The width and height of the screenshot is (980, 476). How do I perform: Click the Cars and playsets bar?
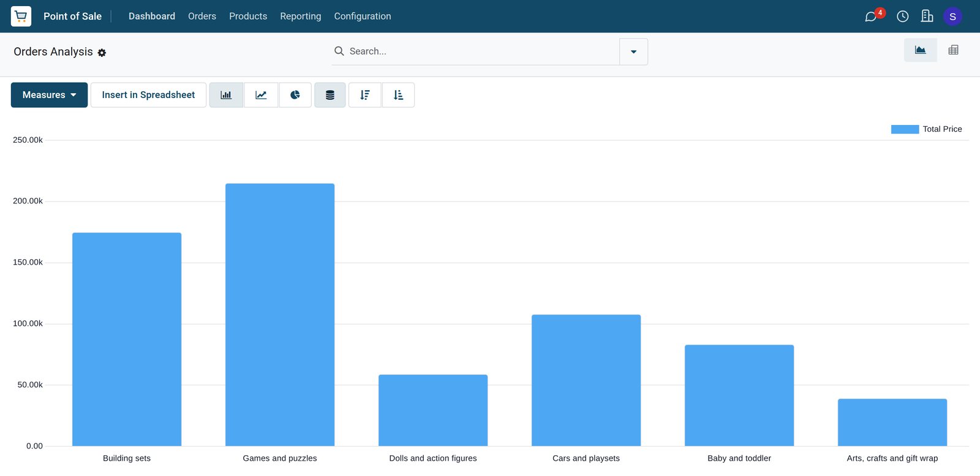click(x=586, y=380)
